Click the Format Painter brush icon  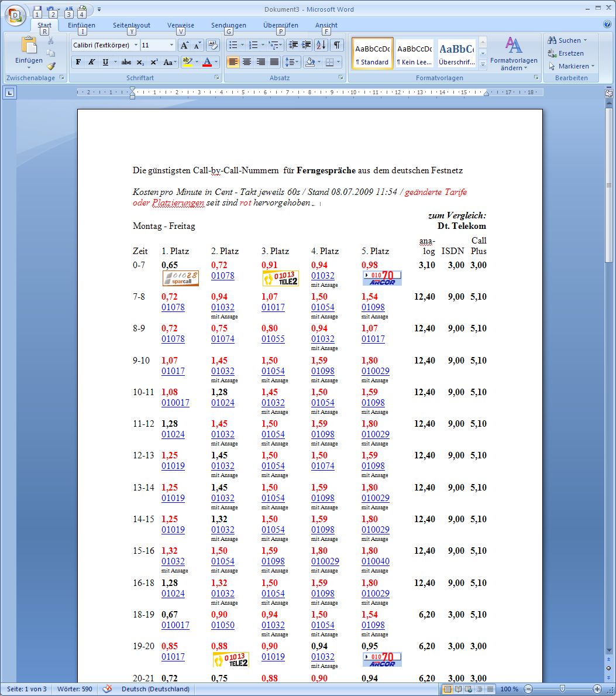51,66
